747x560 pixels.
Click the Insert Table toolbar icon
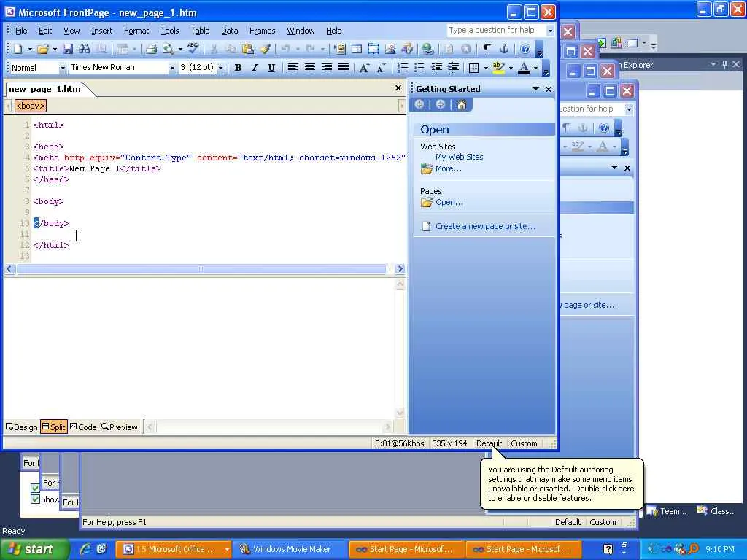click(x=356, y=49)
